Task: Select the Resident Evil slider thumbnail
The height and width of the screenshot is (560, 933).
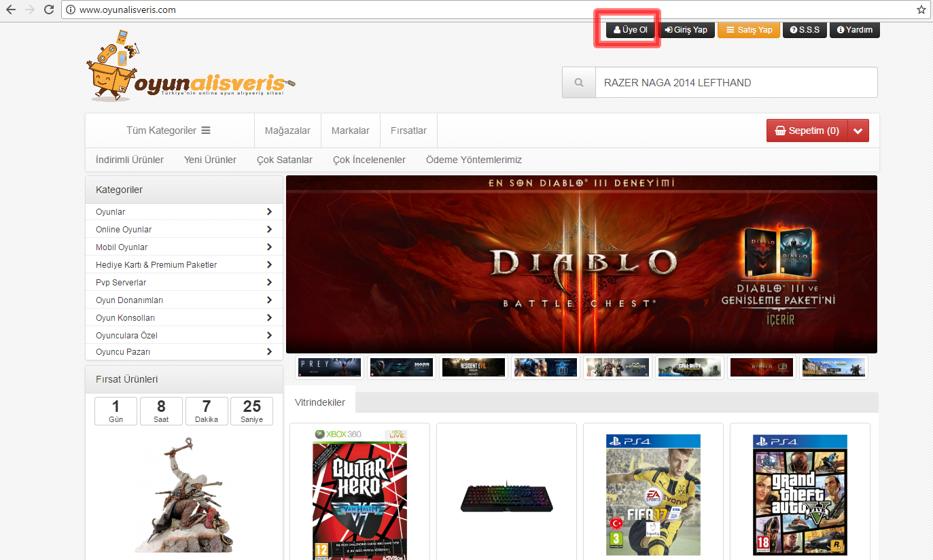Action: tap(474, 367)
